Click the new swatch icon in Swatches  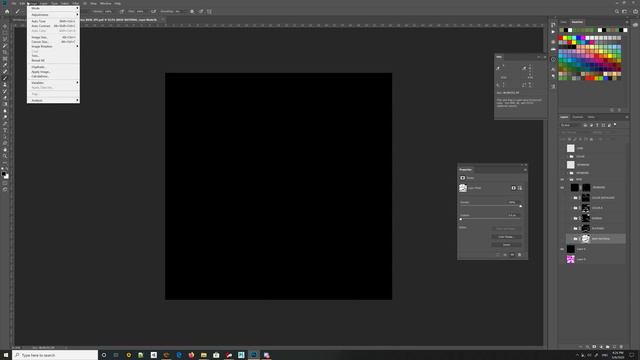pos(612,110)
